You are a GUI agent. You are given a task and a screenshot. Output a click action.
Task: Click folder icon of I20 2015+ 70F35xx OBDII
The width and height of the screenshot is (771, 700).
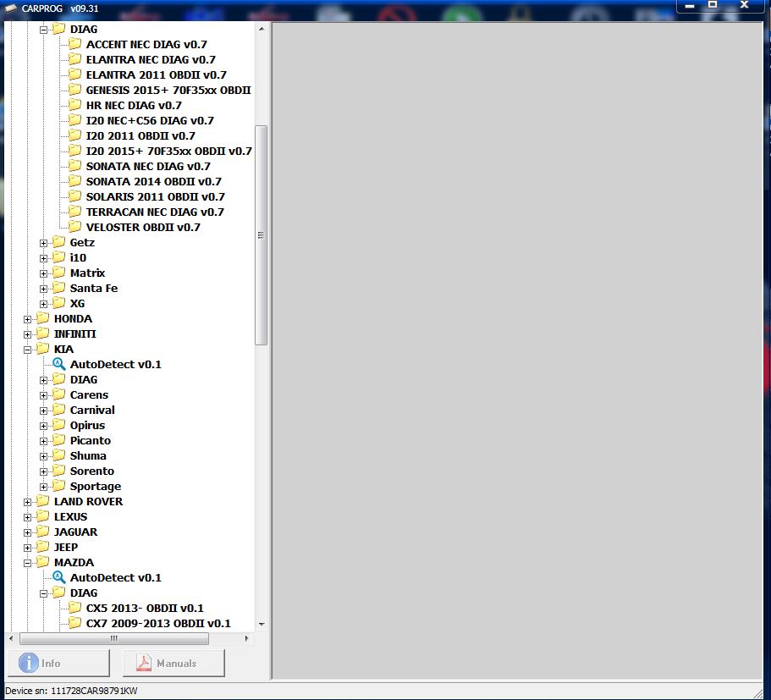tap(74, 151)
